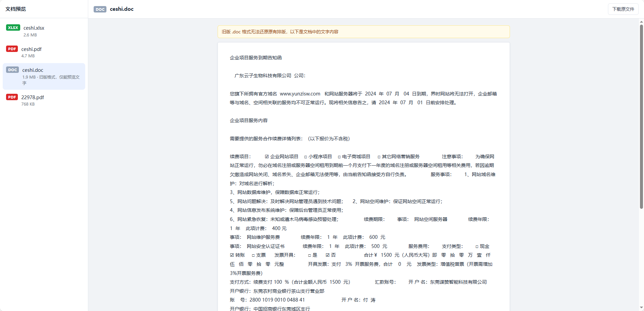
Task: Click the □ 其它网络营销服务 text
Action: (398, 157)
